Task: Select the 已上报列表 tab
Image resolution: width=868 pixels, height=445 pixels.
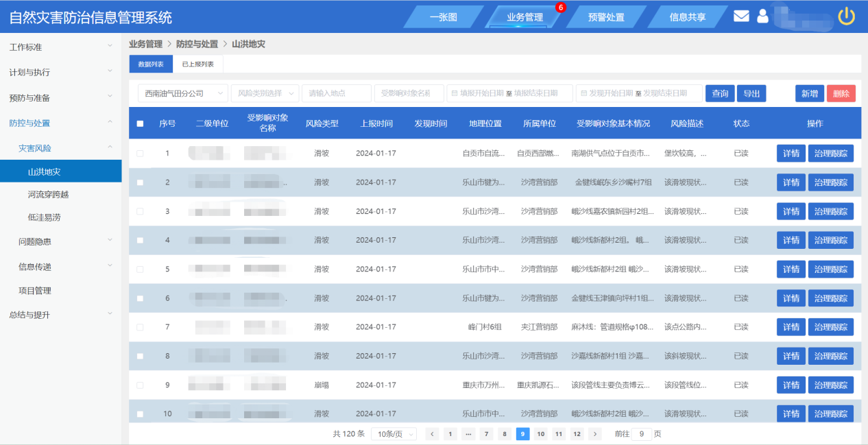Action: tap(198, 64)
